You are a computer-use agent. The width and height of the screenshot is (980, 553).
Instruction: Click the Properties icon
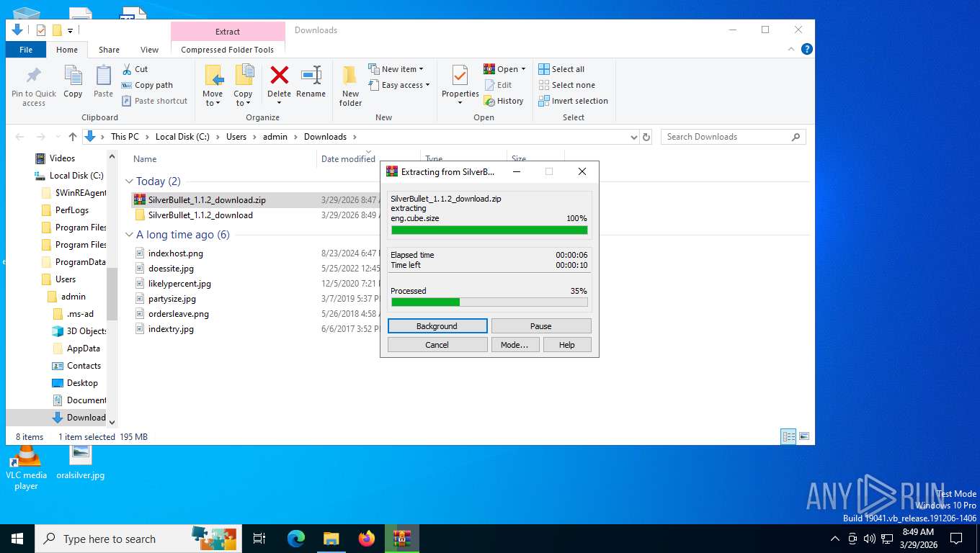pyautogui.click(x=460, y=76)
